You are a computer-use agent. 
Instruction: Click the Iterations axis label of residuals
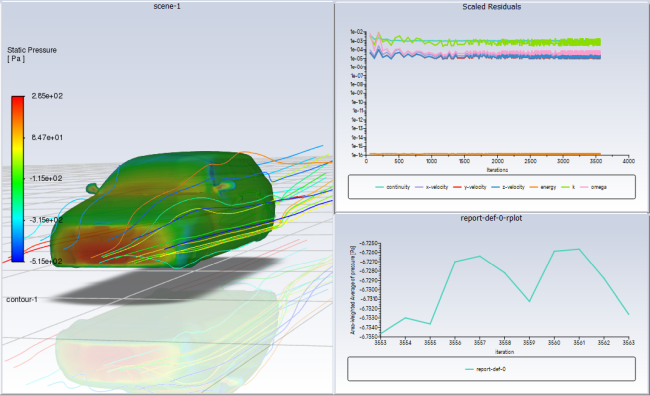tap(497, 170)
